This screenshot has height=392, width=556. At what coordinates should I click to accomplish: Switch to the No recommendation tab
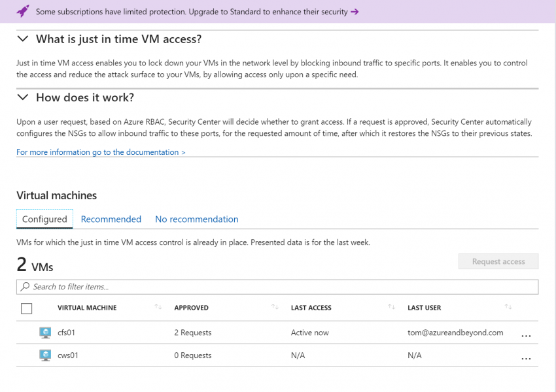[x=196, y=219]
